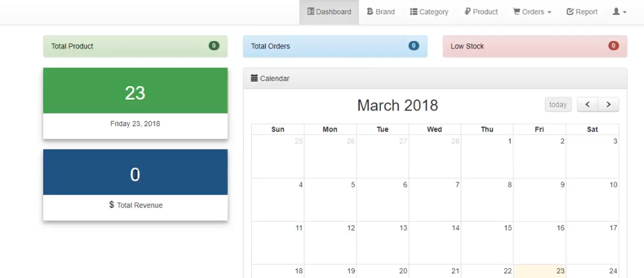Screen dimensions: 644x278
Task: Click the Product ruble icon
Action: [468, 11]
